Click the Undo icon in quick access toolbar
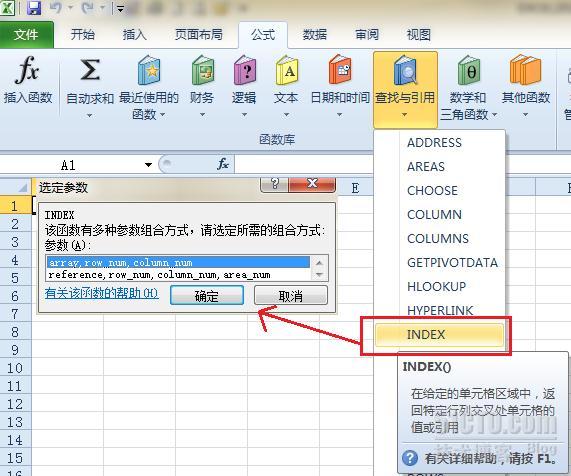Image resolution: width=571 pixels, height=476 pixels. click(56, 7)
